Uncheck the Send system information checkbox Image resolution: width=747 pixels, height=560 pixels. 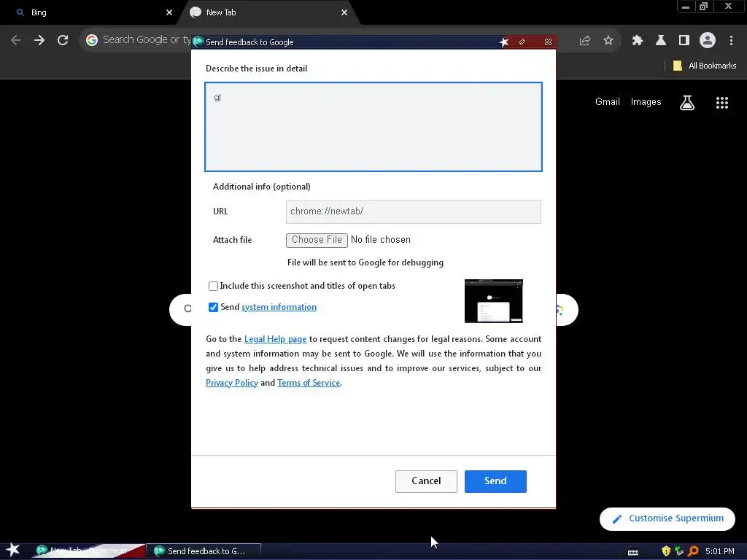(x=214, y=308)
